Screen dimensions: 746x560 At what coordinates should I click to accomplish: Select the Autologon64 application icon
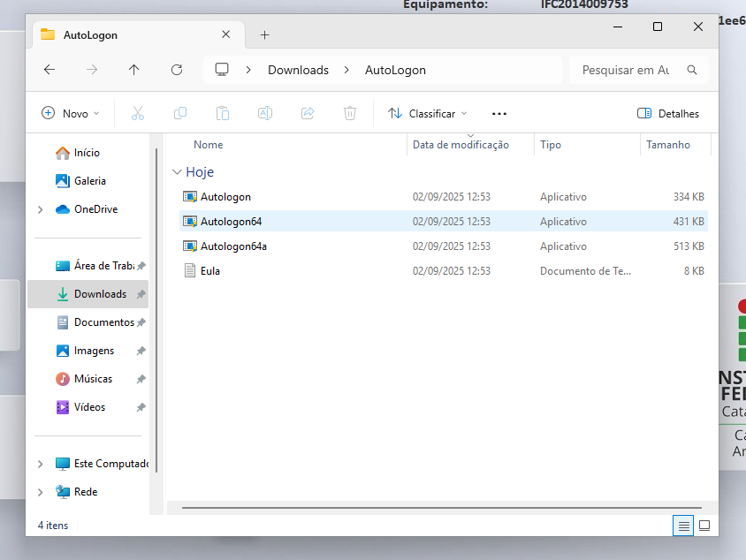[x=190, y=222]
